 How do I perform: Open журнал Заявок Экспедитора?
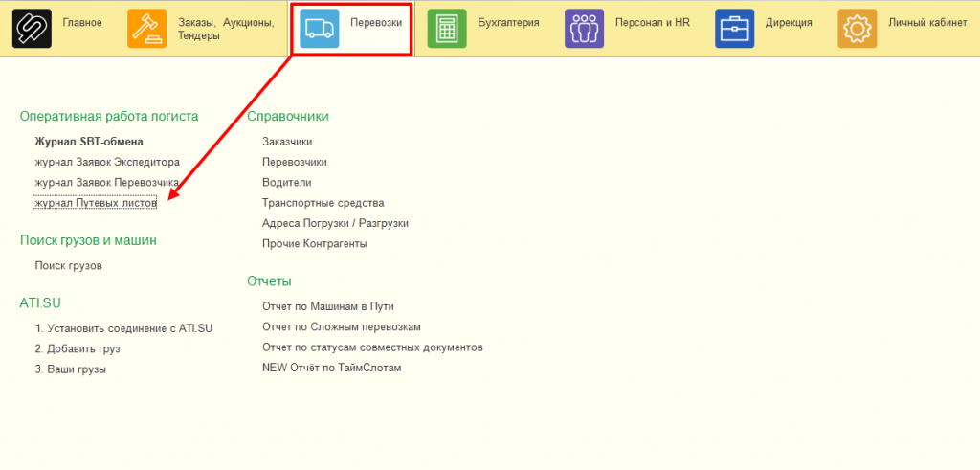(107, 162)
